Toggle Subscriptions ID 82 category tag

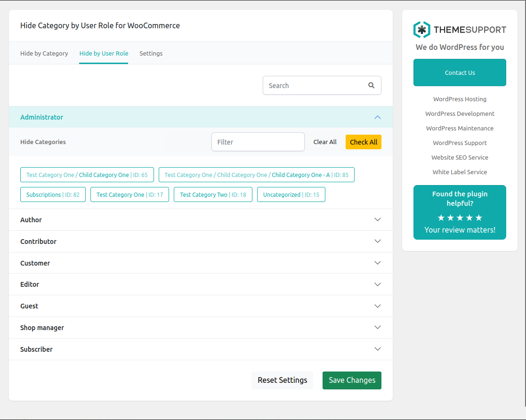(x=53, y=194)
